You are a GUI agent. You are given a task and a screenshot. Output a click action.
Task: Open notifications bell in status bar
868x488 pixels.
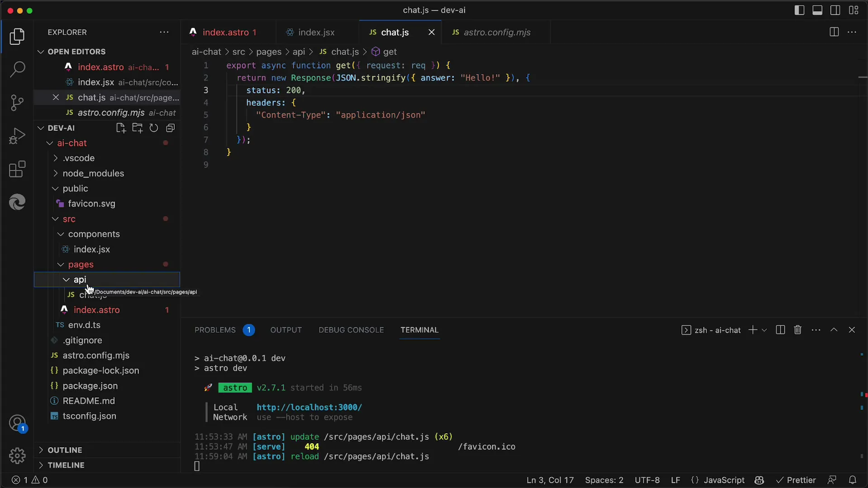click(x=853, y=480)
